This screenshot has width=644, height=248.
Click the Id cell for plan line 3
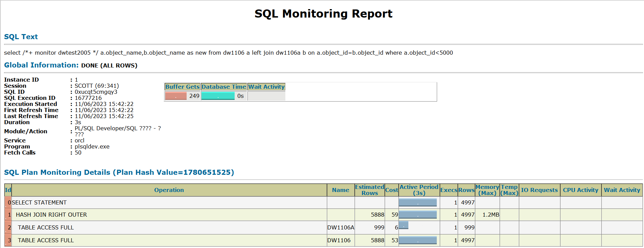(8, 240)
